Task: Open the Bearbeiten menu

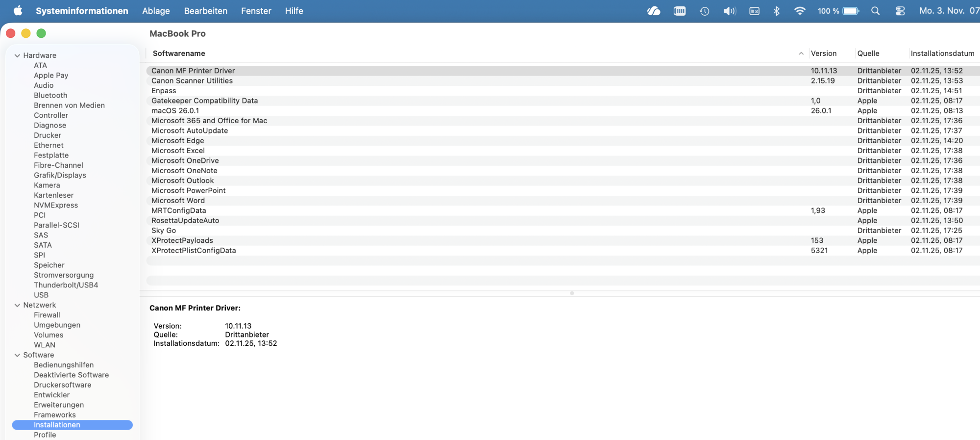Action: pos(206,11)
